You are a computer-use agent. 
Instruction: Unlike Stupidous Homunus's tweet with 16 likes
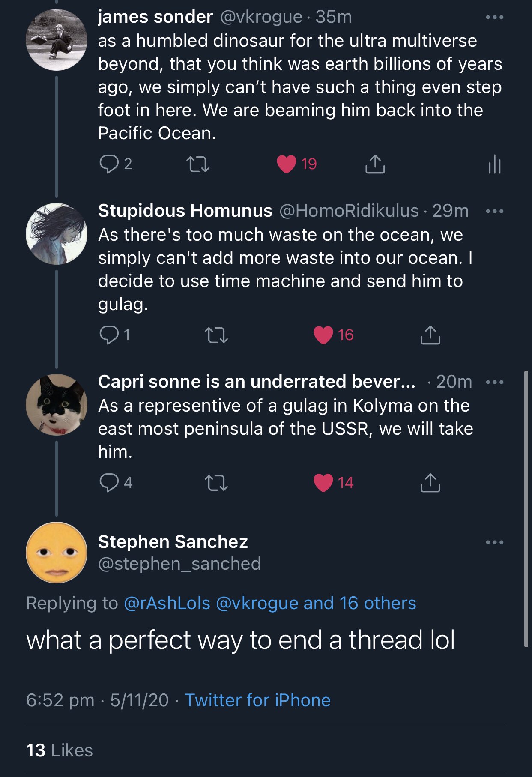(x=323, y=335)
